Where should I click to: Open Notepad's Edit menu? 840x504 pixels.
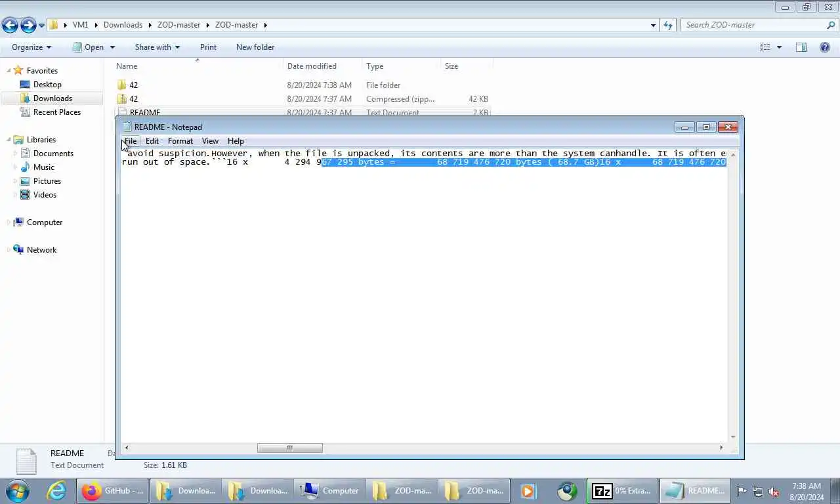152,141
